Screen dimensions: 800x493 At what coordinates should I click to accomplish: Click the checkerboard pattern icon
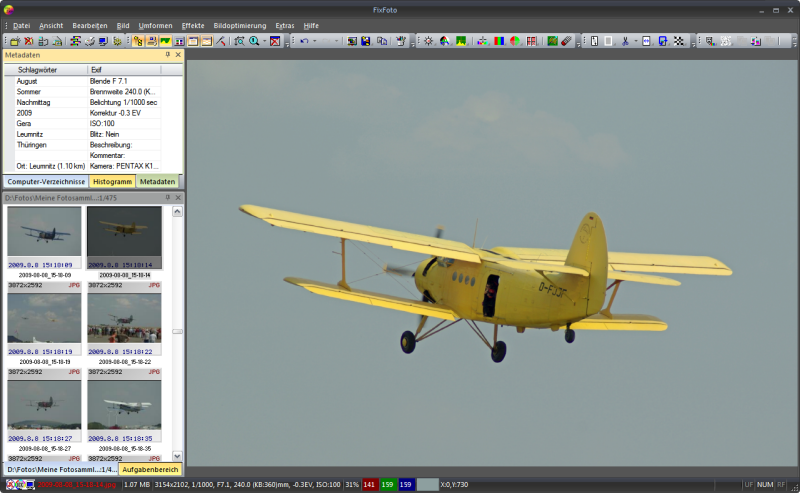pyautogui.click(x=679, y=41)
